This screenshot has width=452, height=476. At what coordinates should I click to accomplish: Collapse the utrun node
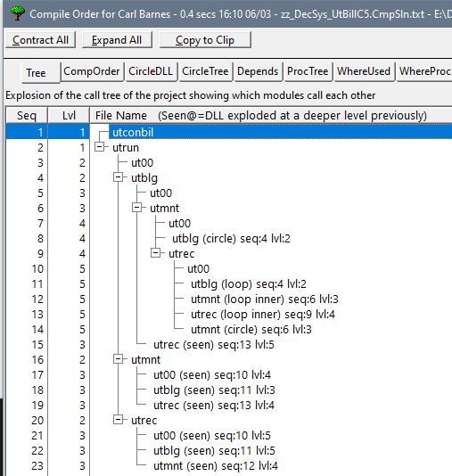pyautogui.click(x=99, y=147)
